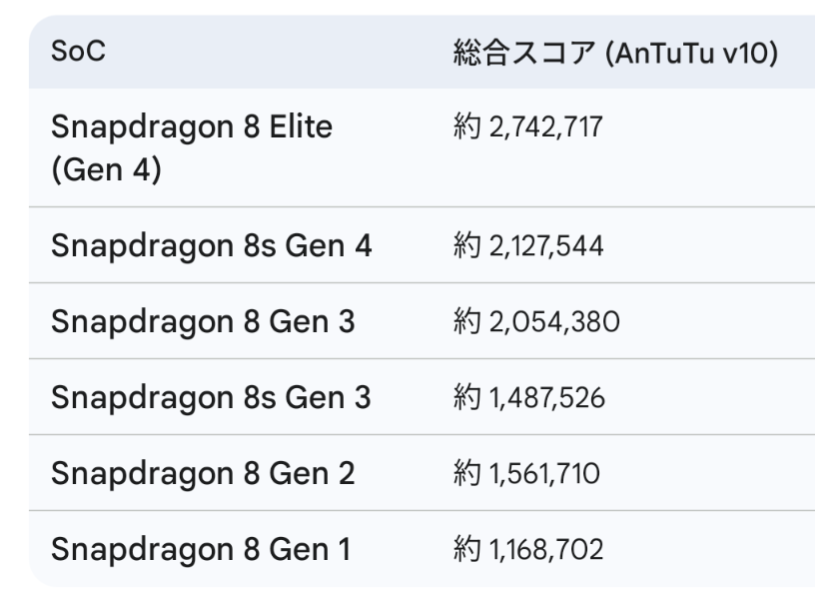
Task: Select the score 約 2,742,717
Action: (528, 126)
